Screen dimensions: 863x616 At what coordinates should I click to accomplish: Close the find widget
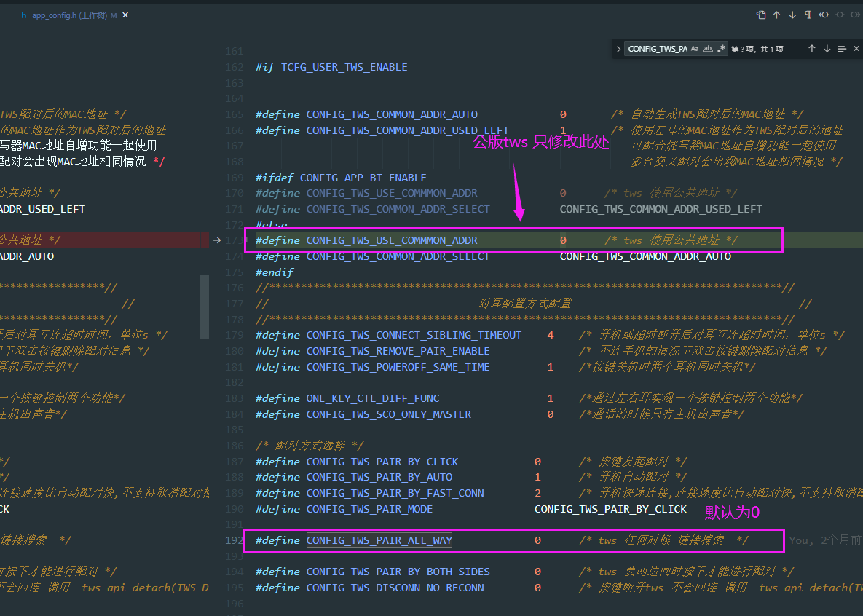(x=856, y=49)
